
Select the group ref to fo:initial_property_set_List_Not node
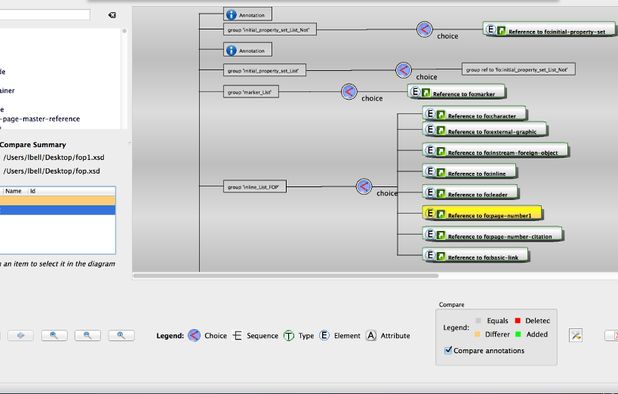[x=518, y=69]
